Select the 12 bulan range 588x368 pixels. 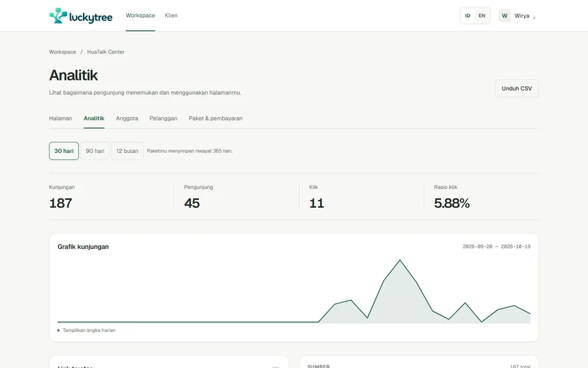[127, 151]
